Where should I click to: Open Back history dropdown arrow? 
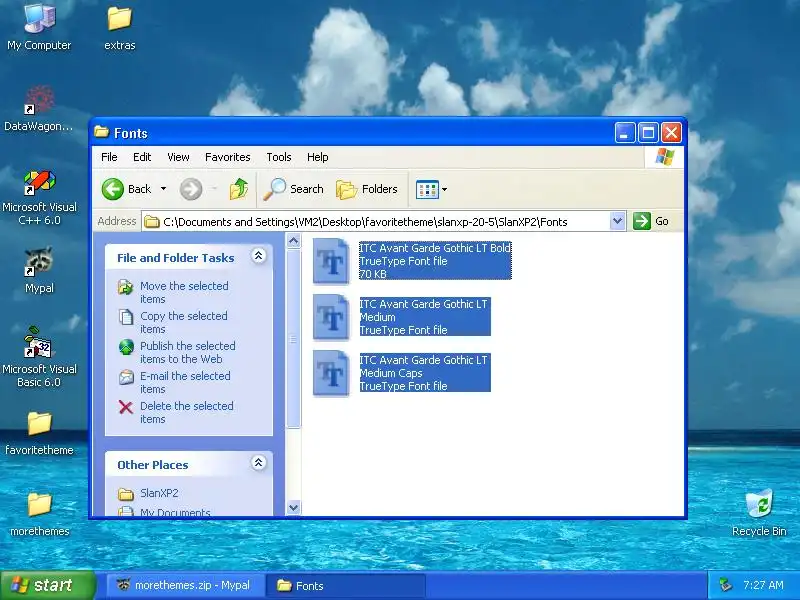163,189
